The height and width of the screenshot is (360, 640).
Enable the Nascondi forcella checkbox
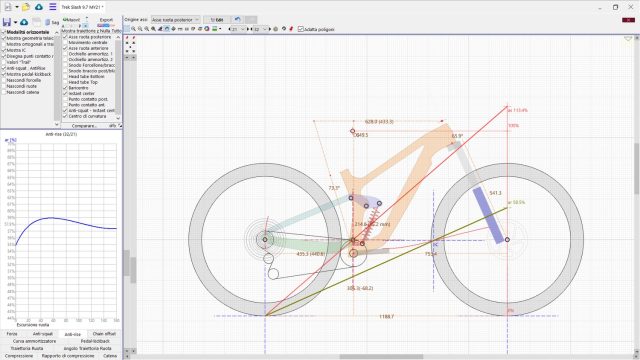(4, 80)
